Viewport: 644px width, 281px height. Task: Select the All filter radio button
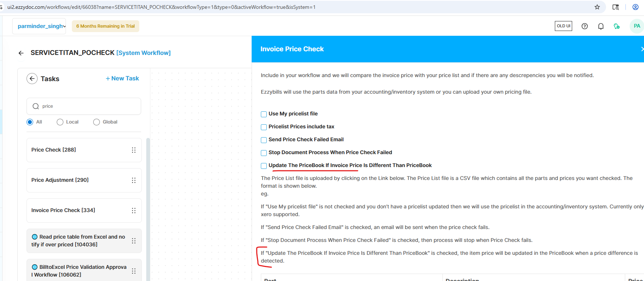tap(30, 122)
